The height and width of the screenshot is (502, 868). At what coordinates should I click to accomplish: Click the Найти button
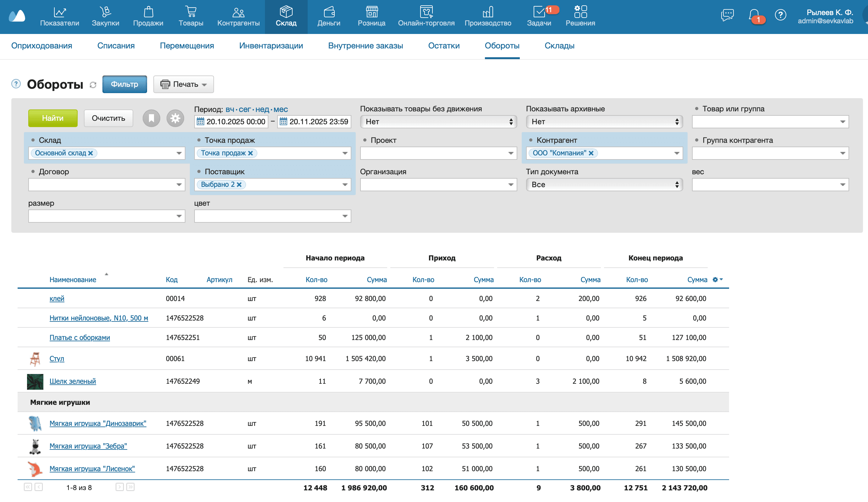click(x=52, y=118)
